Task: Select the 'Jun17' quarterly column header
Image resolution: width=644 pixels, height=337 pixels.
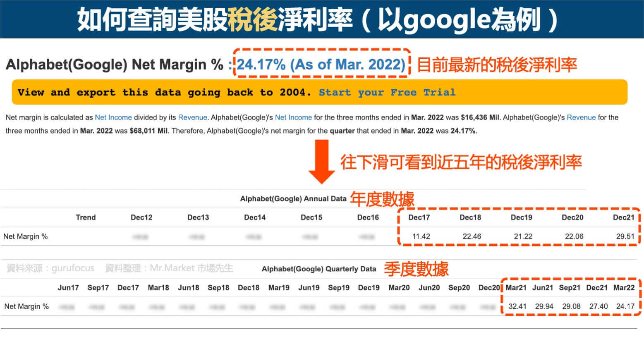Action: coord(68,288)
